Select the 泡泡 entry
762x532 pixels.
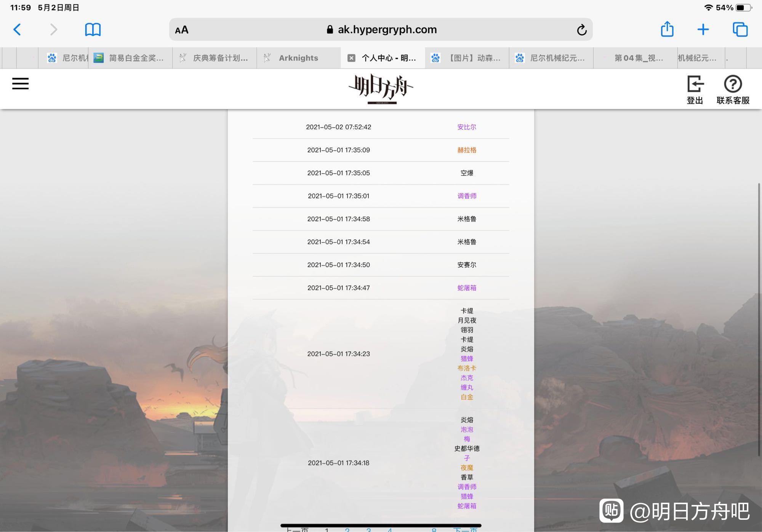pos(467,430)
